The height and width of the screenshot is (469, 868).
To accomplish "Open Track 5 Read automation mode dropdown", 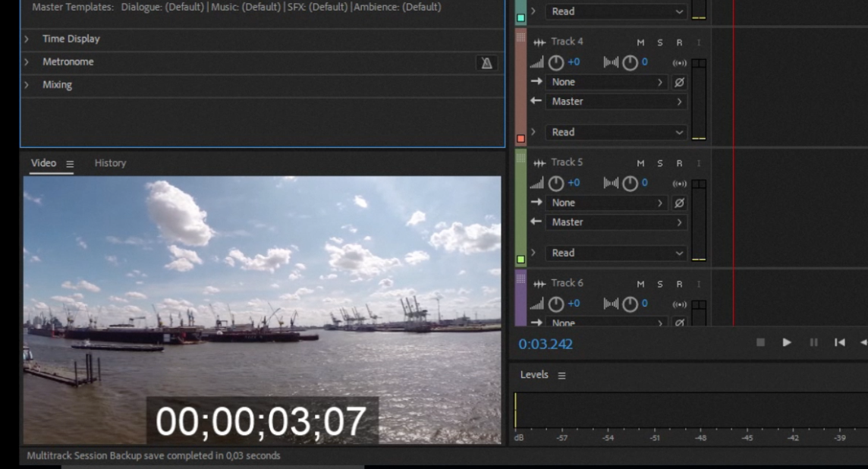I will click(616, 253).
